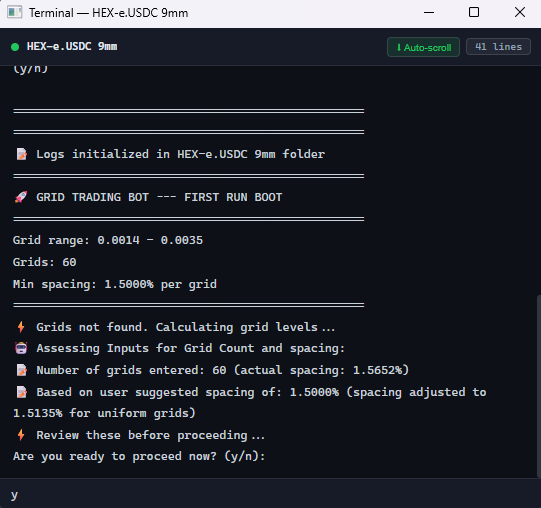
Task: Click the memo icon beside Logs initialized
Action: 21,154
